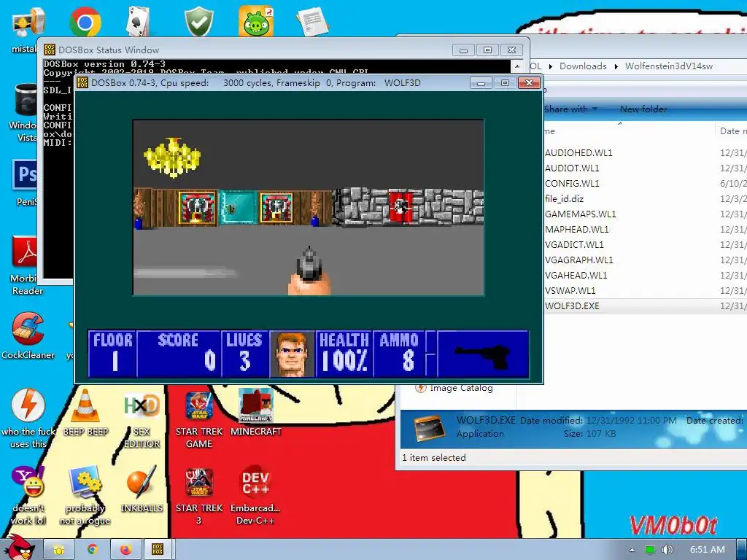Open the green pig game desktop icon
Screen dimensions: 747x560
tap(256, 22)
